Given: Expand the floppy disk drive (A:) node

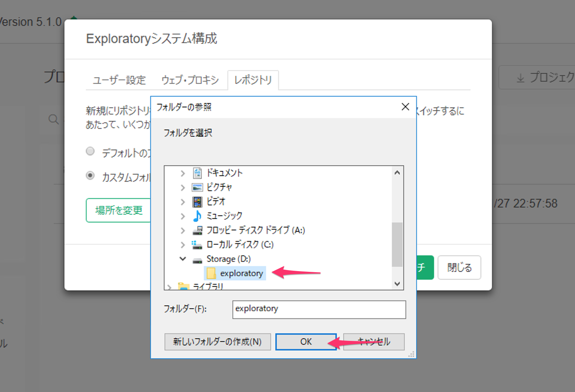Looking at the screenshot, I should click(183, 231).
